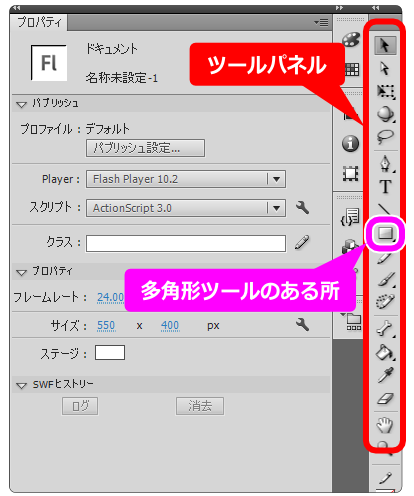
Task: Select the Text tool
Action: click(x=385, y=187)
